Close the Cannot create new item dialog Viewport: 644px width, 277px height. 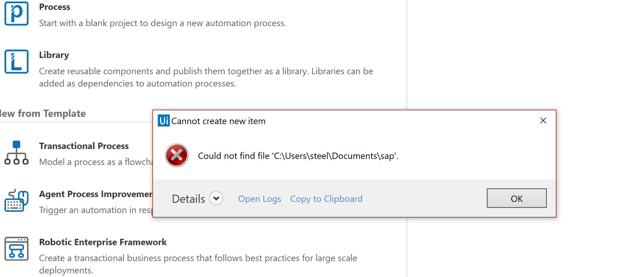(543, 120)
